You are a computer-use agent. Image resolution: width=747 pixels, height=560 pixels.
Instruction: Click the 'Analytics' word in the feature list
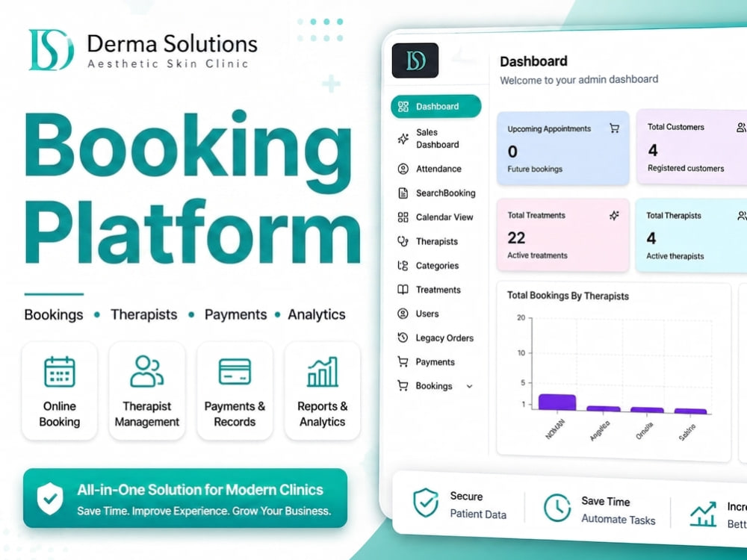[316, 314]
